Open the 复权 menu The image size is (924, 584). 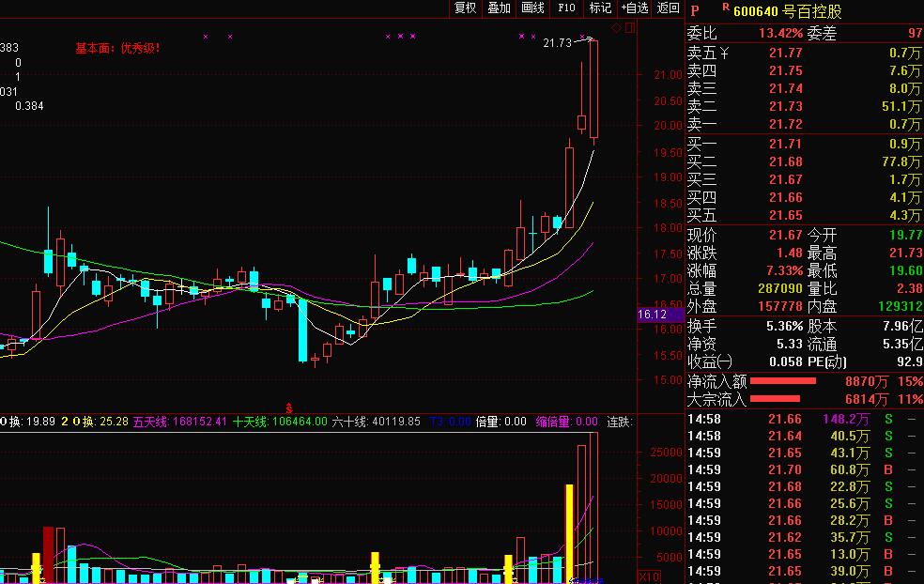[x=465, y=8]
